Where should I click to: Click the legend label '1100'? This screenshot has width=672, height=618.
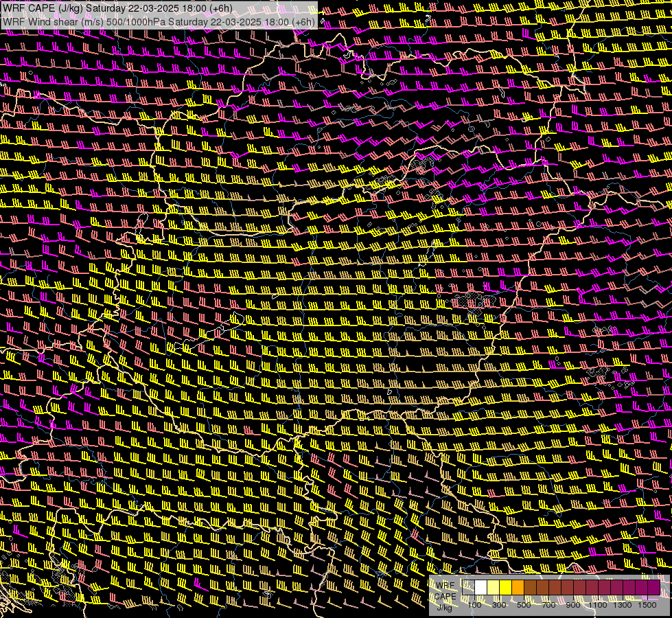598,605
